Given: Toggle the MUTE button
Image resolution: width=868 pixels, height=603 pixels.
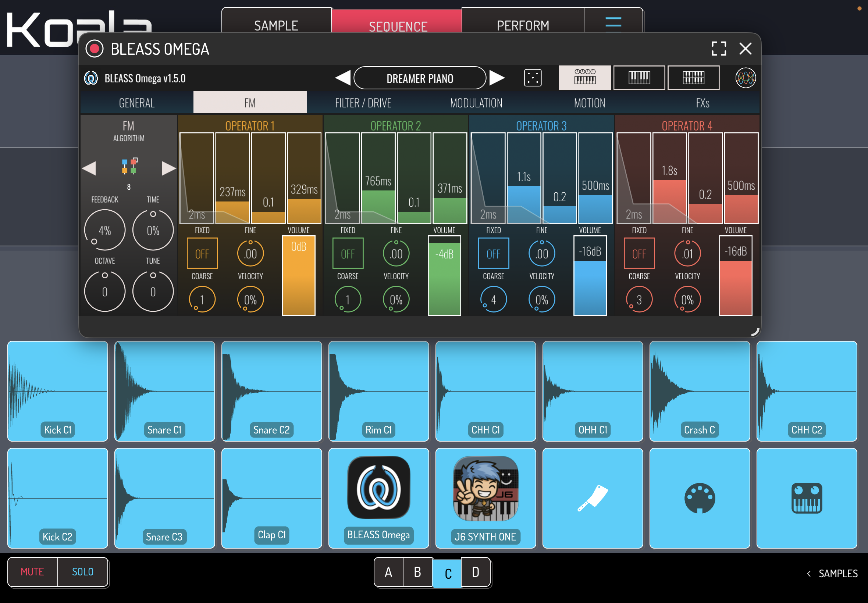Looking at the screenshot, I should coord(32,572).
